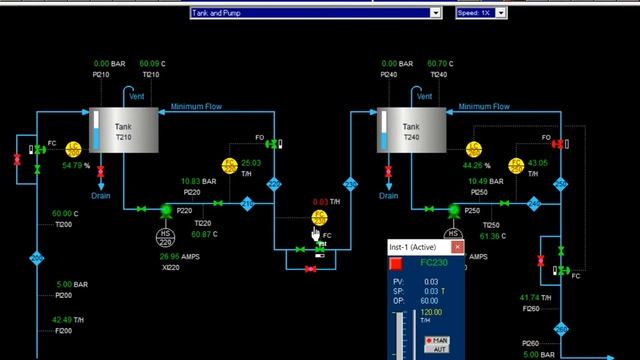This screenshot has height=360, width=640.
Task: Click the HS 220 hand switch
Action: (x=165, y=238)
